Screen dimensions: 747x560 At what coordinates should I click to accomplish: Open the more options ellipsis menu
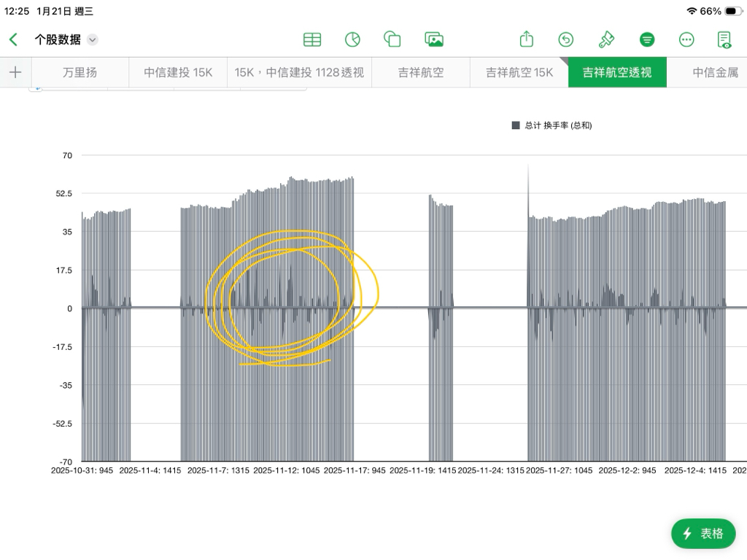[686, 39]
